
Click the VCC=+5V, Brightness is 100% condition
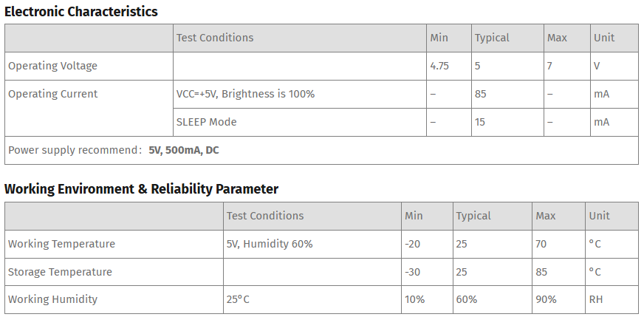(246, 94)
